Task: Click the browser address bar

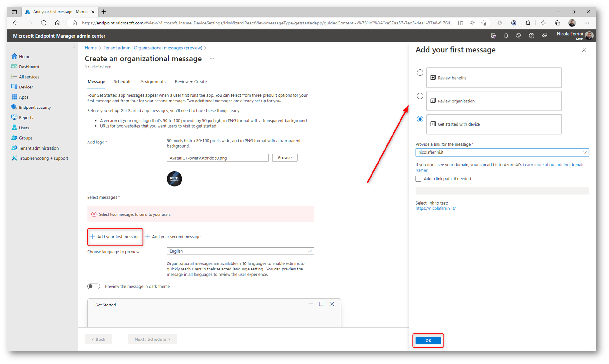Action: tap(267, 23)
